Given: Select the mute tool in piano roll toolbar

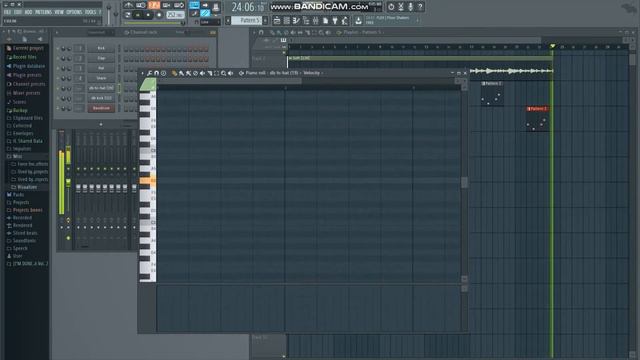Looking at the screenshot, I should [202, 73].
